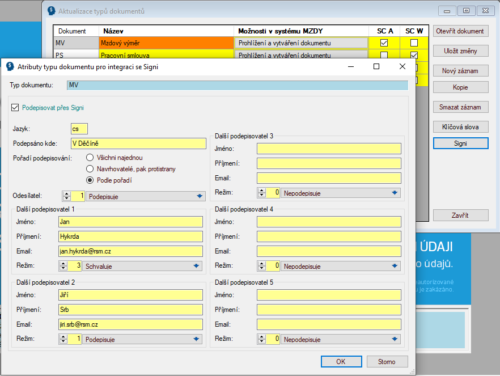This screenshot has width=500, height=376.
Task: Click Prohlížení a vytváření dokumentu for MV
Action: point(301,43)
